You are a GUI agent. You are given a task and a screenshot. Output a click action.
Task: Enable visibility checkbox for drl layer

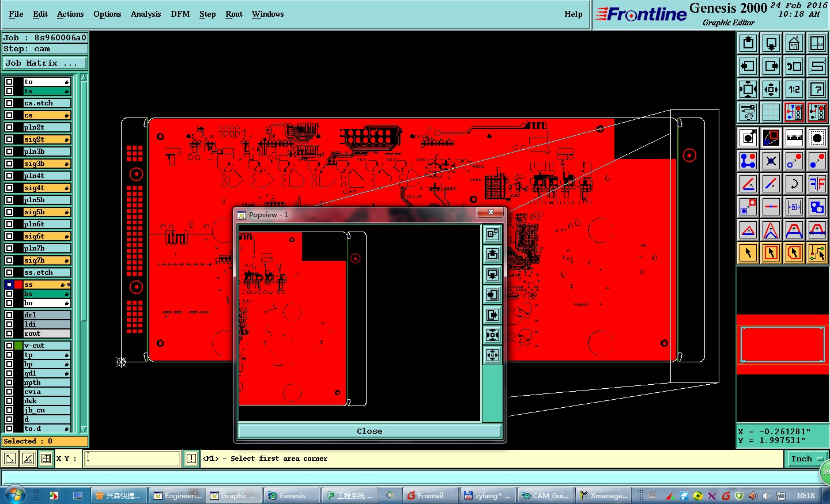[x=9, y=315]
